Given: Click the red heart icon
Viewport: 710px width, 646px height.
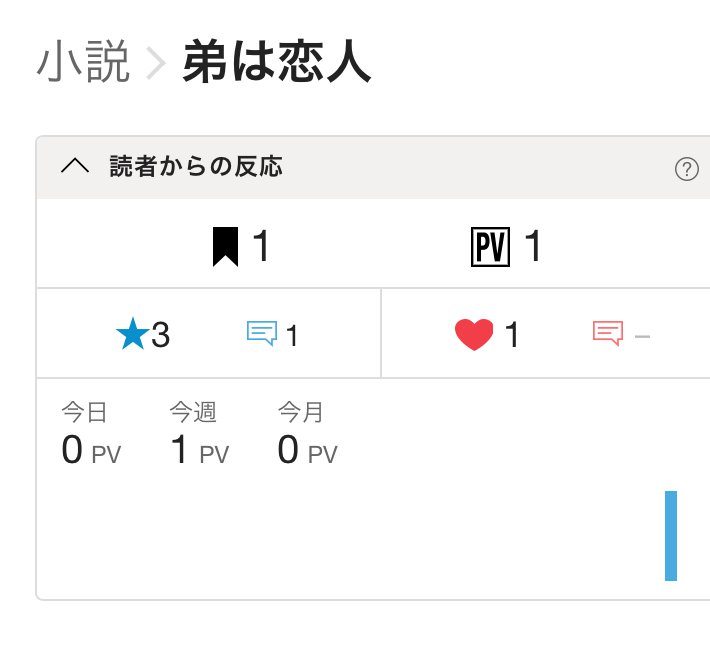Looking at the screenshot, I should (x=474, y=335).
